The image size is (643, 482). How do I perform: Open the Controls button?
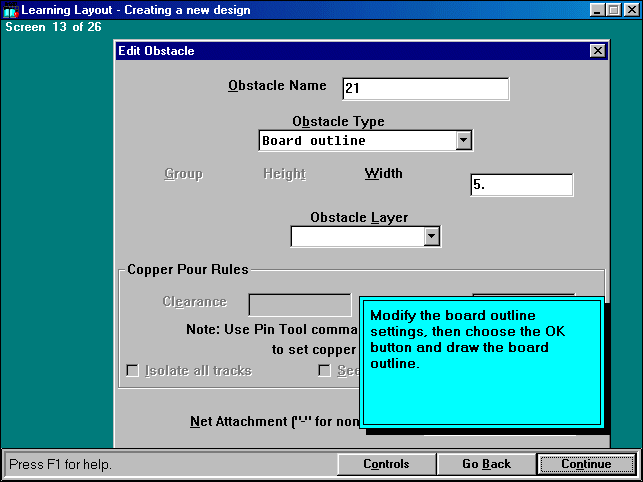pyautogui.click(x=386, y=464)
